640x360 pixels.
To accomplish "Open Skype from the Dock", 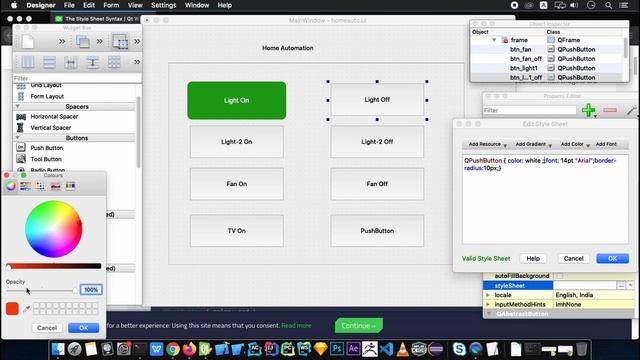I will point(459,349).
